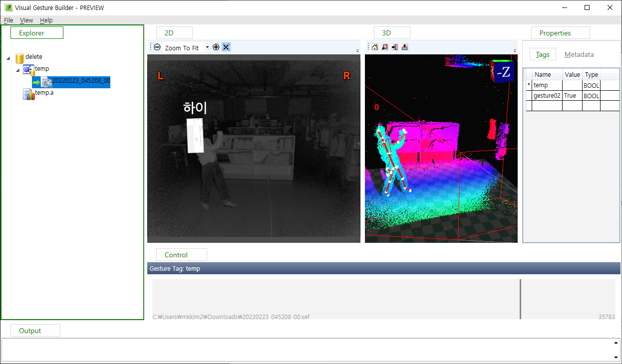Click the BOOL type cell in temp row

coord(591,85)
